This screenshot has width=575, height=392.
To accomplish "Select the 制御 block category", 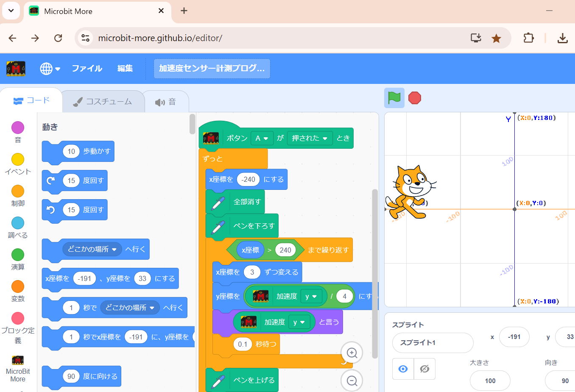I will point(18,195).
